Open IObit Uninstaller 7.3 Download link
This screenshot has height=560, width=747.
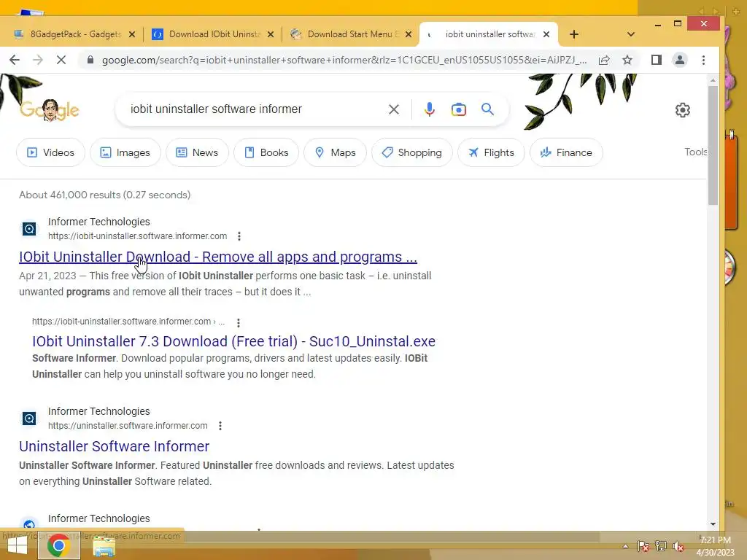233,341
